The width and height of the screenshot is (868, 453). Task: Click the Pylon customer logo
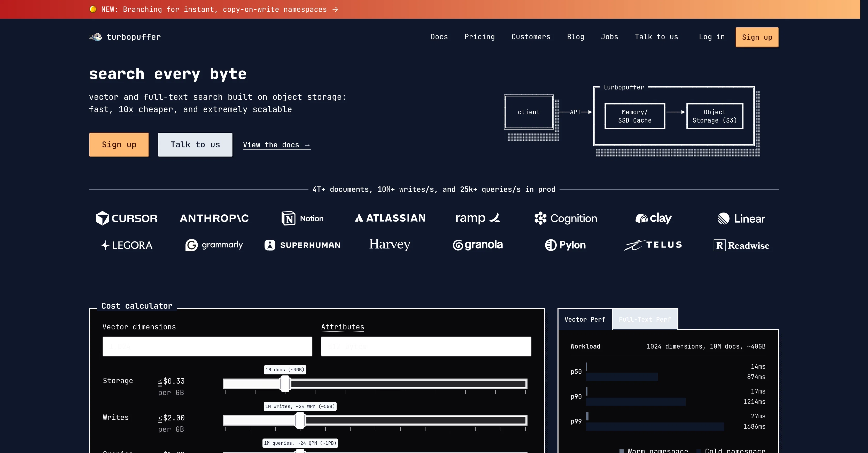565,245
